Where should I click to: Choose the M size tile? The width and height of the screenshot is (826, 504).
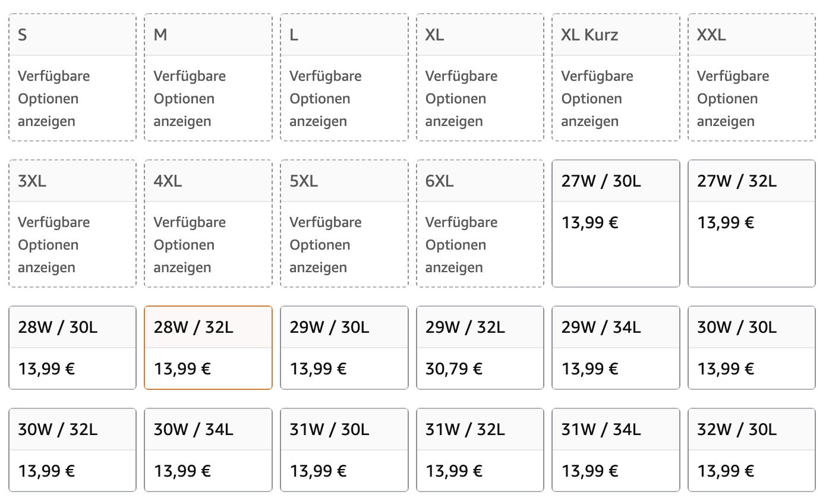tap(208, 77)
